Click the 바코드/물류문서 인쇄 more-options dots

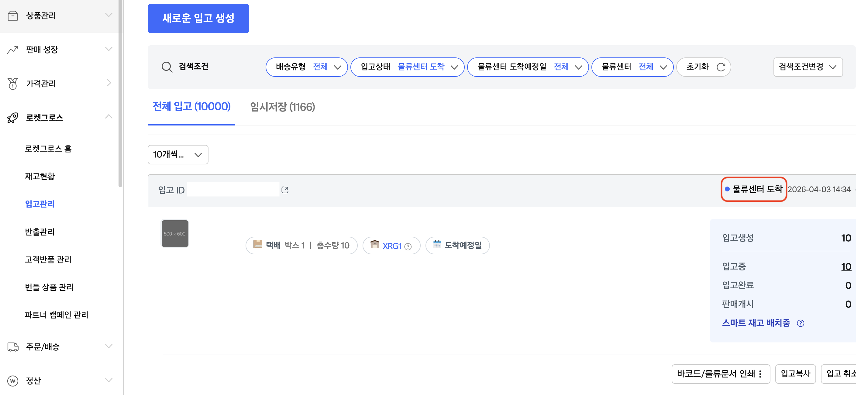760,374
